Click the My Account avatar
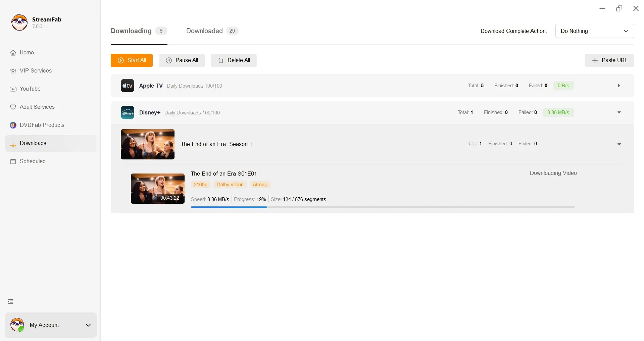 pos(17,325)
